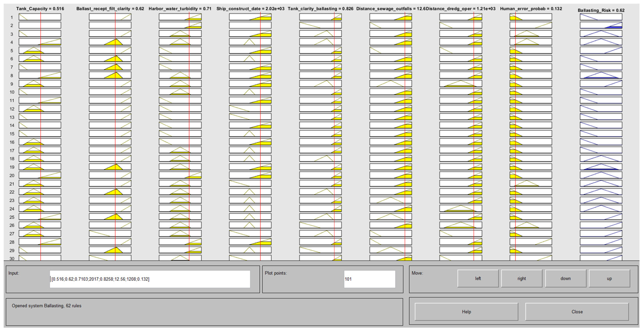644x332 pixels.
Task: Click the Close button
Action: (577, 312)
